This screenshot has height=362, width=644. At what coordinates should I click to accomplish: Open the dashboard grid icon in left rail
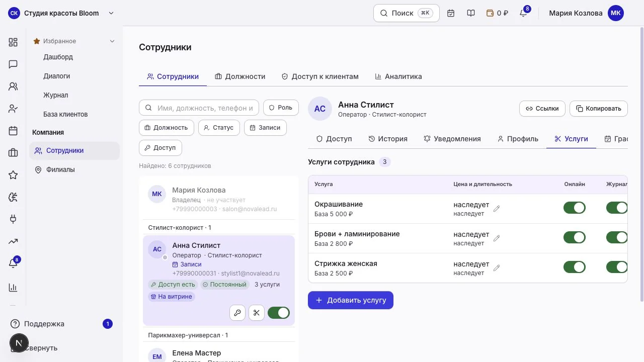pos(13,42)
